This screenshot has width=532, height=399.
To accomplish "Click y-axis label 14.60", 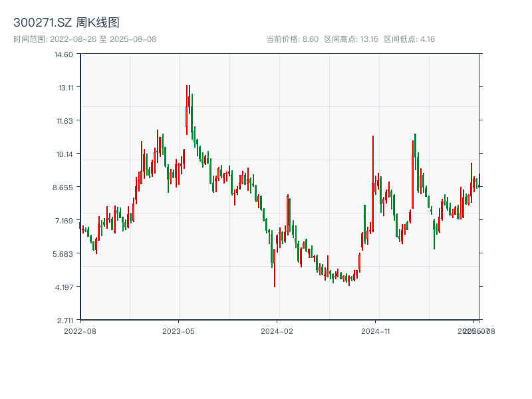I will (x=64, y=55).
